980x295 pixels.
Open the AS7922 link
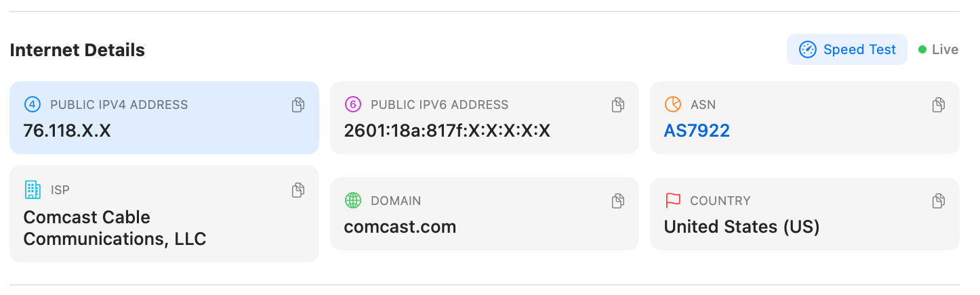(x=697, y=131)
